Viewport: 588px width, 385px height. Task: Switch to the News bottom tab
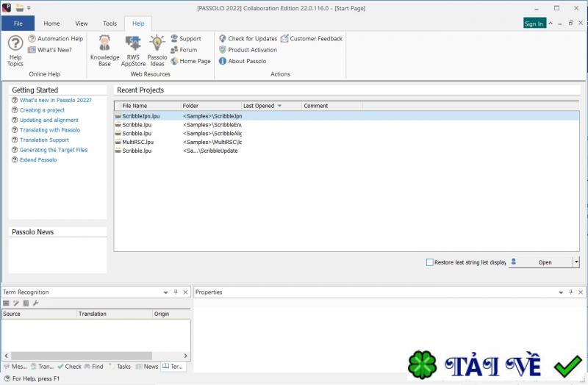(x=147, y=367)
